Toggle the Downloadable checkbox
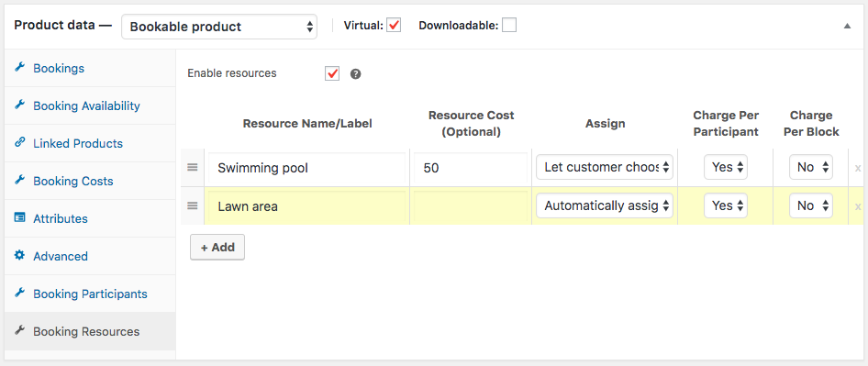Viewport: 868px width, 366px height. tap(509, 26)
